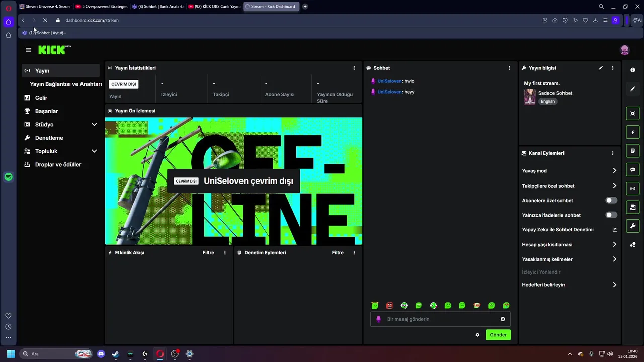This screenshot has height=362, width=644.
Task: Toggle the wrench stream info icon in right toolbar
Action: click(x=633, y=226)
